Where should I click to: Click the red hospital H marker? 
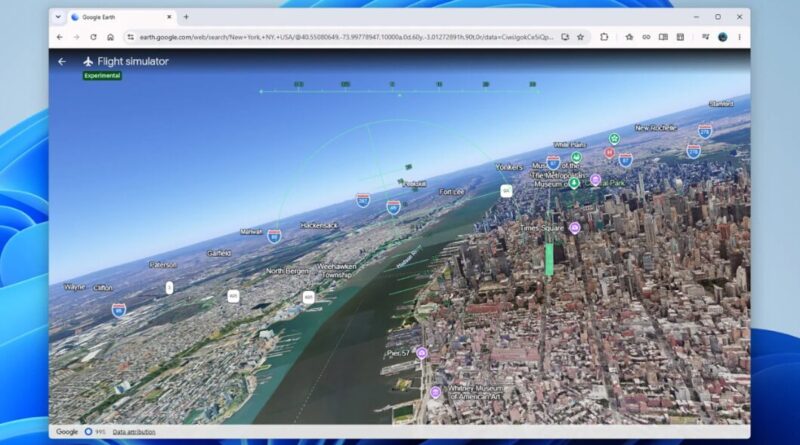coord(609,153)
